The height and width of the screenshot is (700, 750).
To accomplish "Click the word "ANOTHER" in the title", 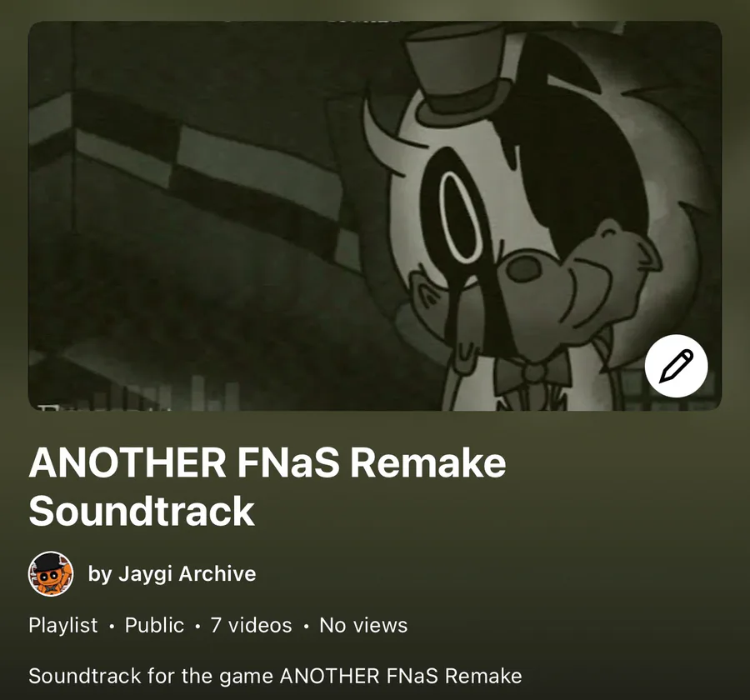I will (x=127, y=462).
